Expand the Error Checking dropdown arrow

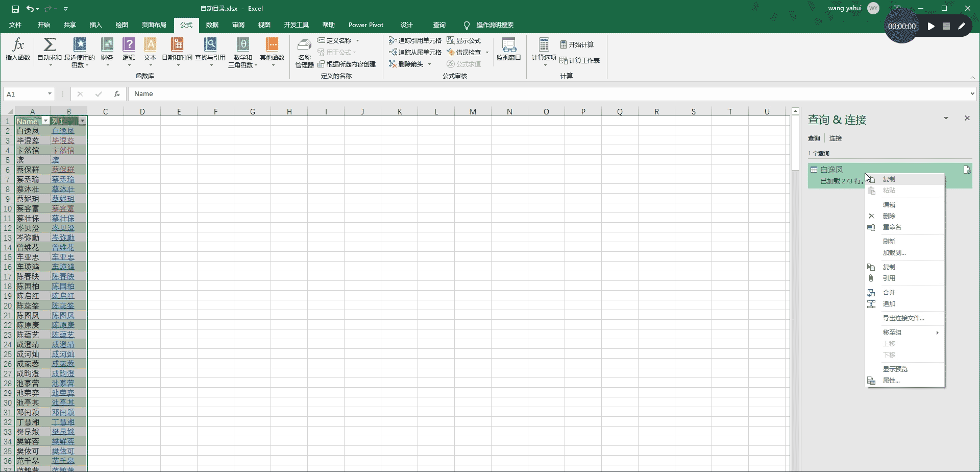[x=487, y=52]
